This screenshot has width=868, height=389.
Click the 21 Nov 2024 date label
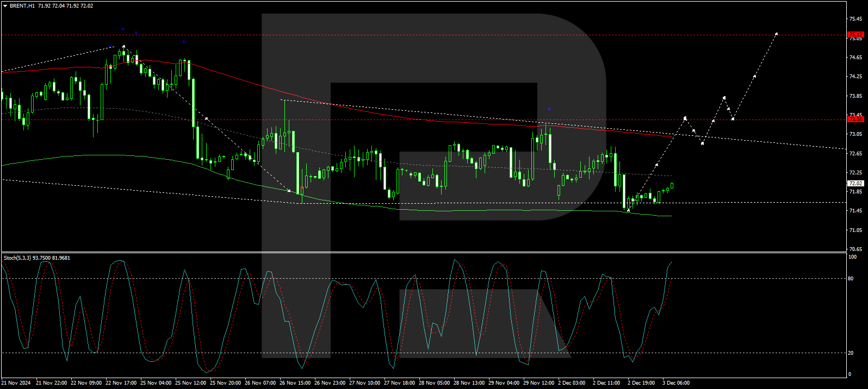pyautogui.click(x=17, y=383)
